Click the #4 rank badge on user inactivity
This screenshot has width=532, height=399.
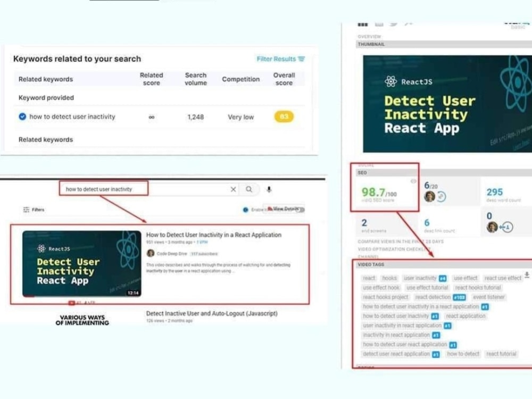pos(443,279)
